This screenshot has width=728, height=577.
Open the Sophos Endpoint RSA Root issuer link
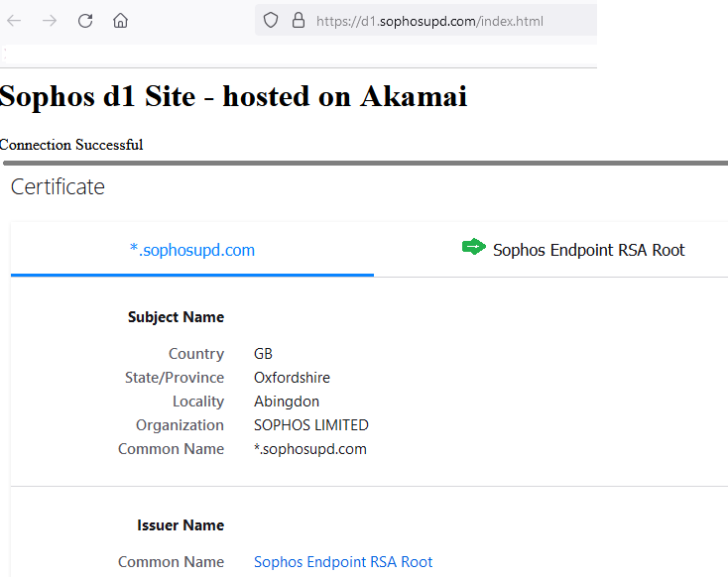pos(343,562)
